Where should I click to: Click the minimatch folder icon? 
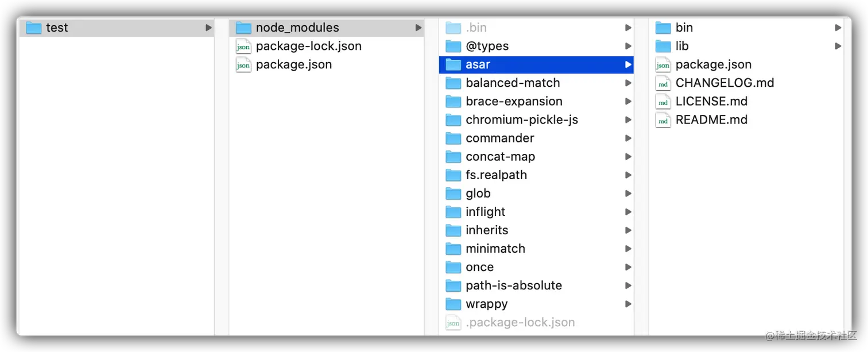click(454, 248)
